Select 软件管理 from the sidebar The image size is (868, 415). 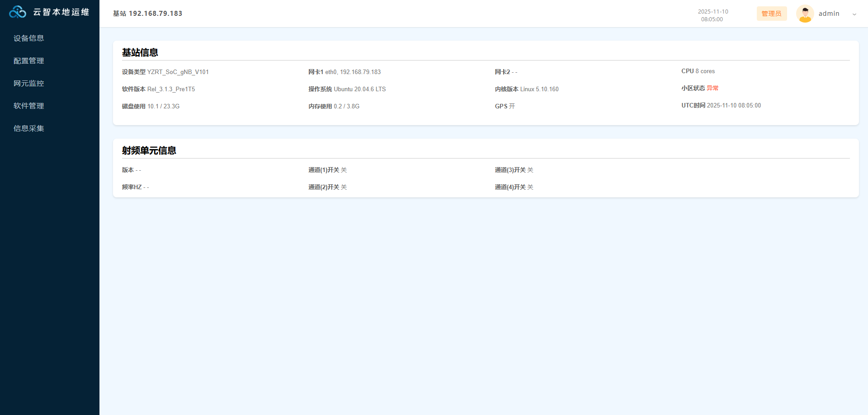29,106
